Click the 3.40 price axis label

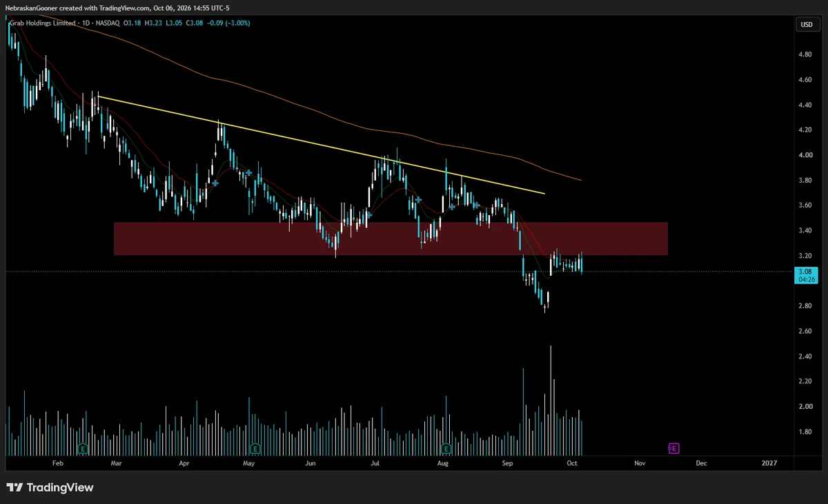point(805,230)
